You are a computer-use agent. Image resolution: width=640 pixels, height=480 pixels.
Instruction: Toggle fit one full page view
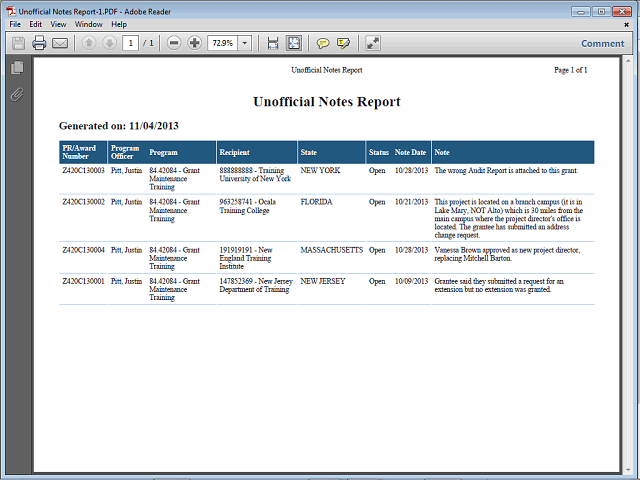point(294,43)
